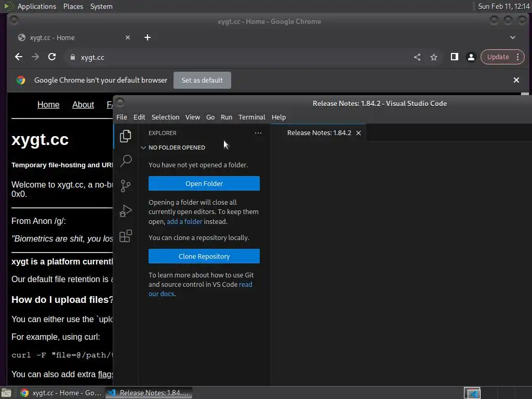
Task: Switch to Chrome via the taskbar button
Action: [61, 393]
